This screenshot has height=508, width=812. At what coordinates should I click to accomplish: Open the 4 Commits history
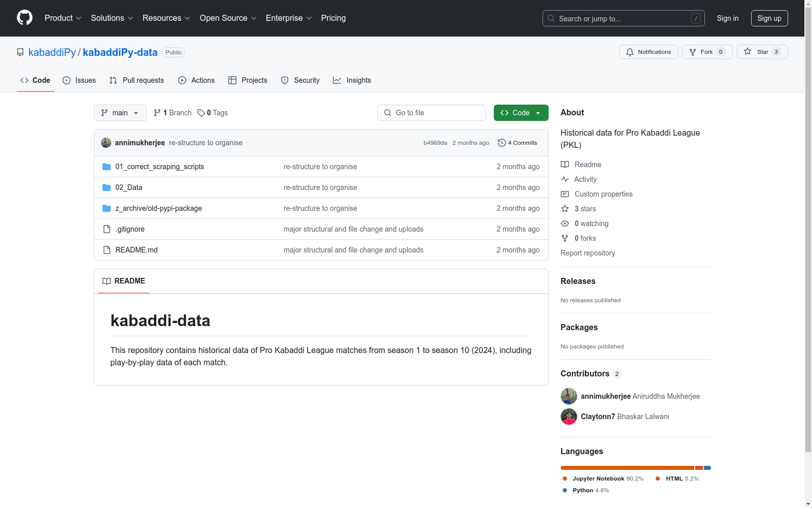517,143
